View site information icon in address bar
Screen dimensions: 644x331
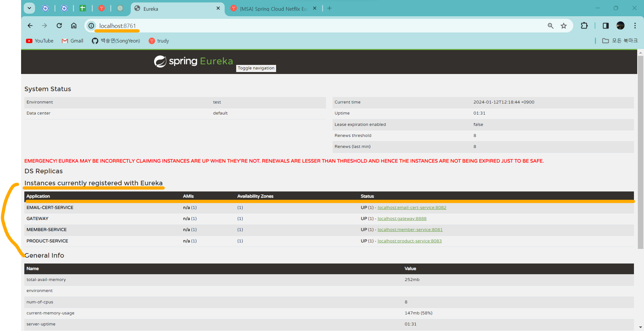pyautogui.click(x=91, y=26)
